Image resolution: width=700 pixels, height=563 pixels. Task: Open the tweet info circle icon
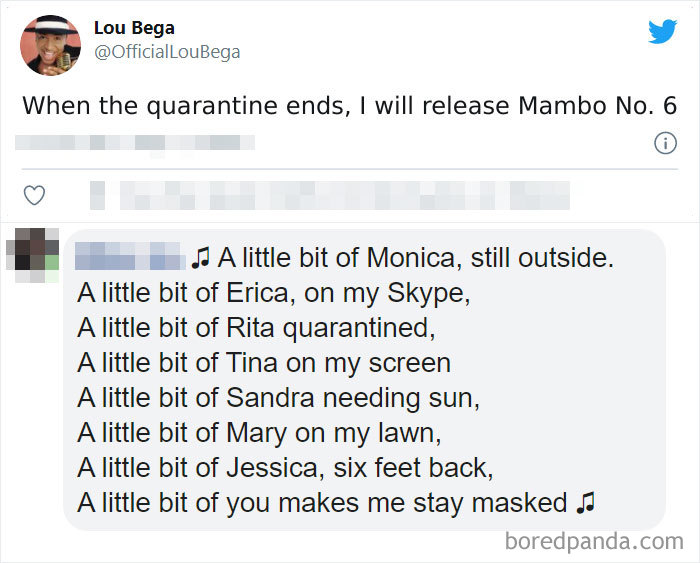tap(665, 144)
